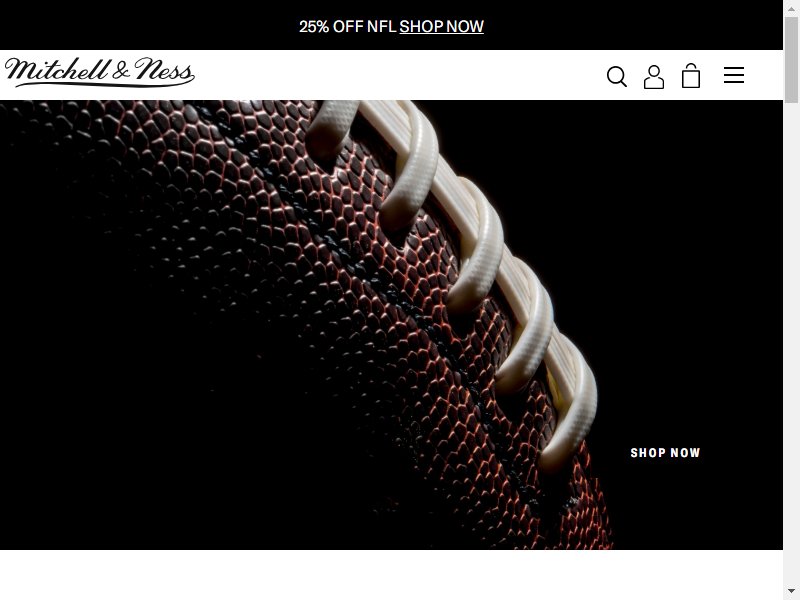This screenshot has height=600, width=800.
Task: Click the ampersand in the brand logo
Action: click(x=121, y=71)
